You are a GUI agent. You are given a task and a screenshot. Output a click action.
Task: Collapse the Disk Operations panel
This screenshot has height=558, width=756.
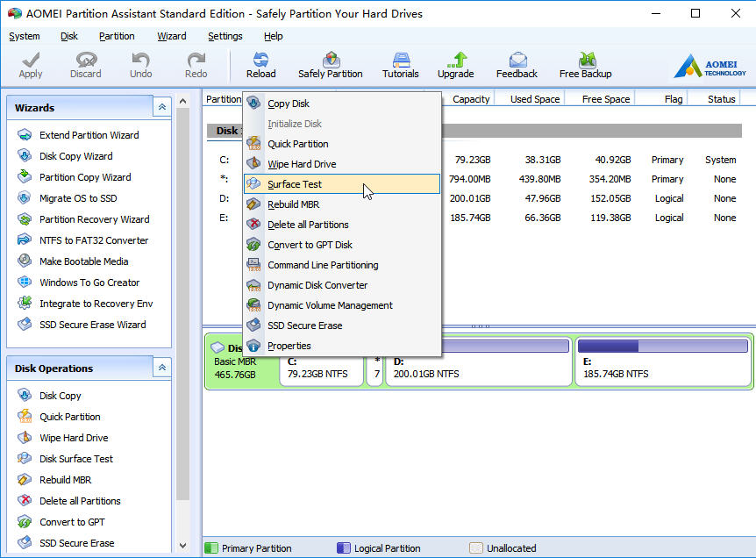(x=162, y=368)
